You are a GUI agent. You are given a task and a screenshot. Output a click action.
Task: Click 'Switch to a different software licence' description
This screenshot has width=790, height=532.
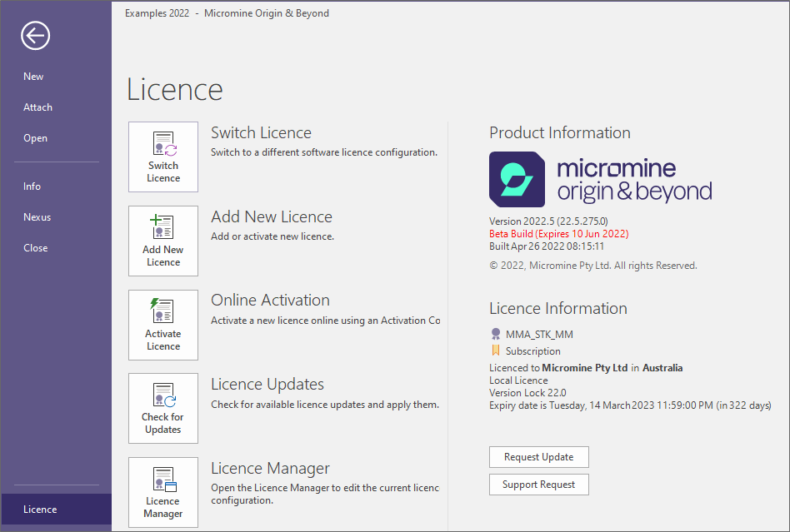coord(324,152)
